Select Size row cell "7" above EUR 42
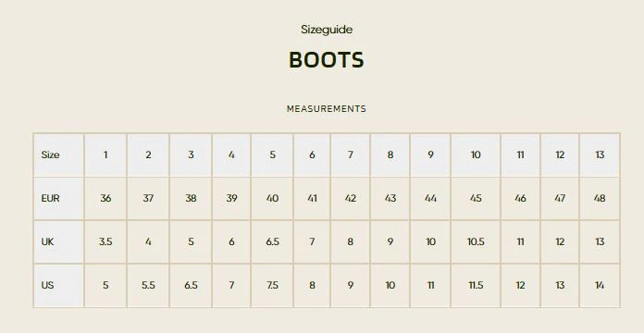 pos(351,154)
